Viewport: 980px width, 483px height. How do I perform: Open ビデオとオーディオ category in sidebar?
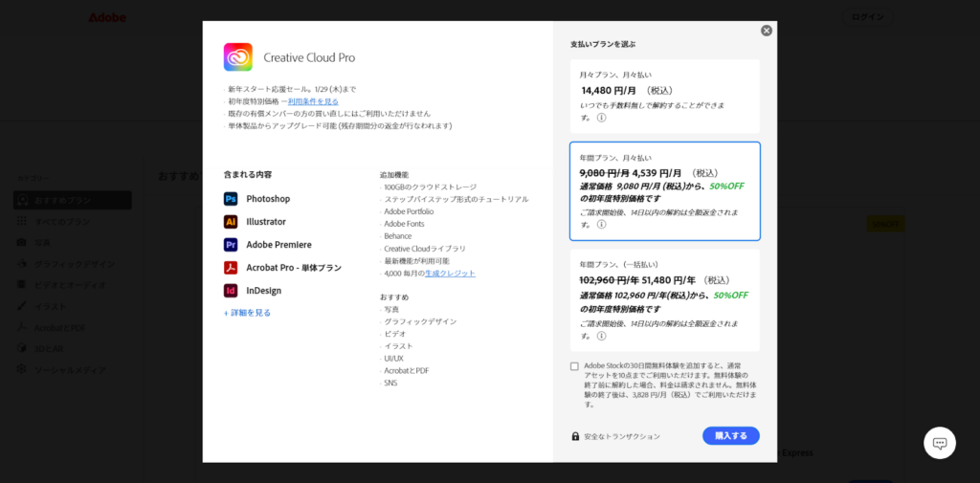coord(70,285)
